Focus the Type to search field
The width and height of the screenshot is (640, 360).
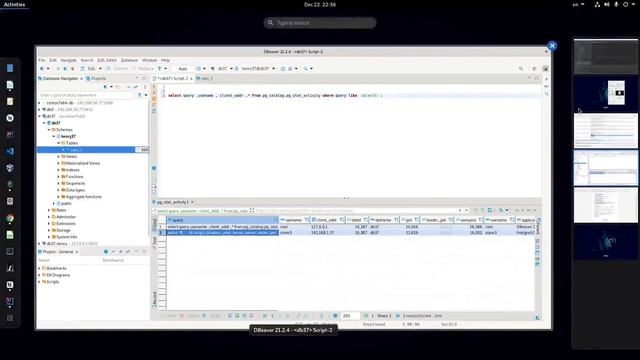(320, 23)
